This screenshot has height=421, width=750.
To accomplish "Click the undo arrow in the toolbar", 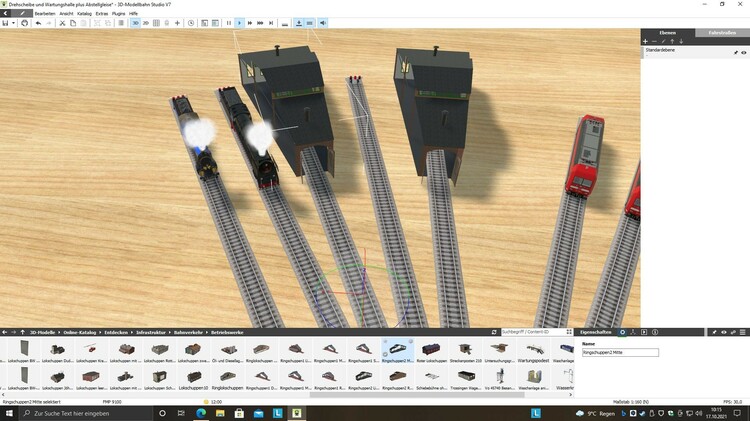I will [x=37, y=22].
